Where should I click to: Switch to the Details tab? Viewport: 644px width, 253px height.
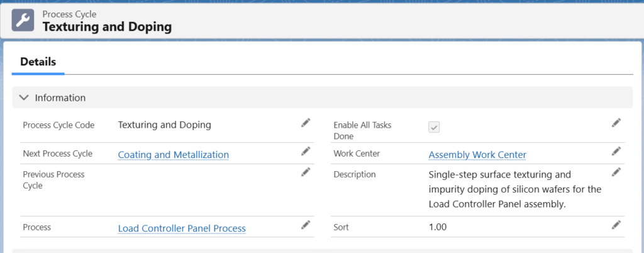tap(38, 62)
